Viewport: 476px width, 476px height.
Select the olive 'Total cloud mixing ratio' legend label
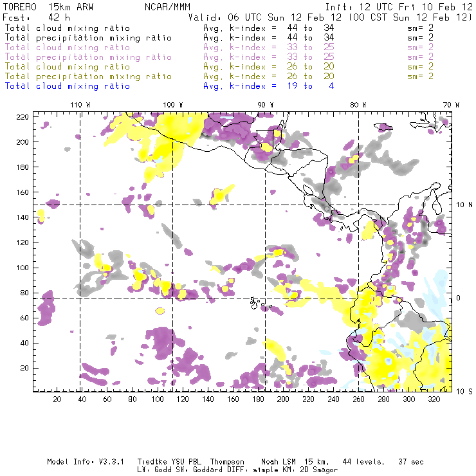68,66
